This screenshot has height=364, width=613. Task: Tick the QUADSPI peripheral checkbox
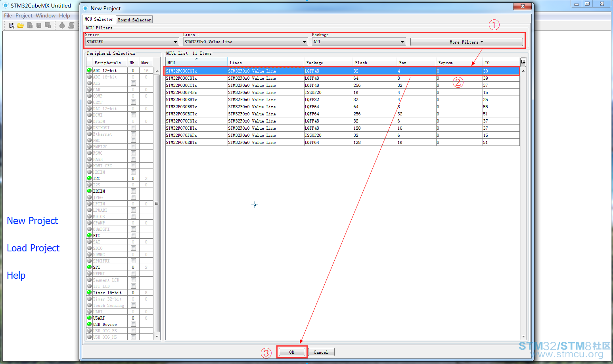click(x=133, y=229)
